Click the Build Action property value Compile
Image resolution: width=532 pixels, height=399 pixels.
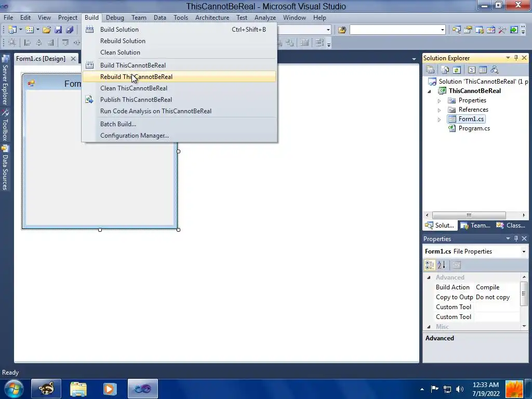click(497, 287)
